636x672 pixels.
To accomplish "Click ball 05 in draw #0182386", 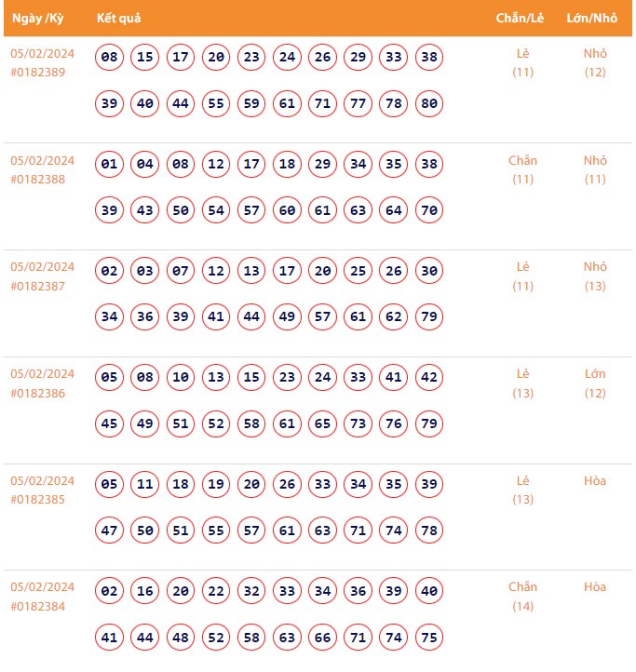I will (x=109, y=378).
